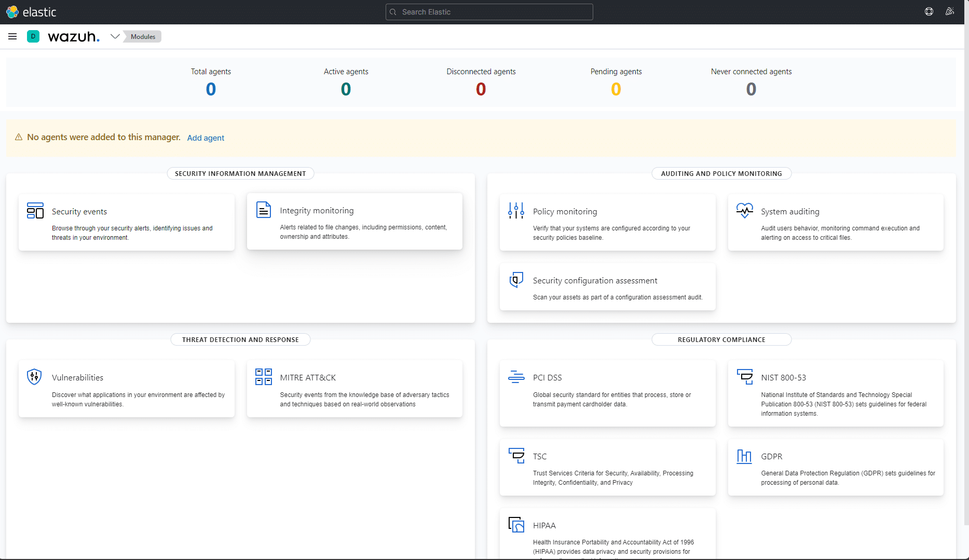This screenshot has width=969, height=560.
Task: Click the Security events module icon
Action: (x=35, y=211)
